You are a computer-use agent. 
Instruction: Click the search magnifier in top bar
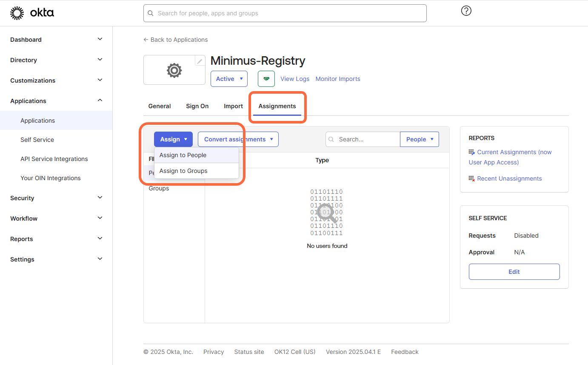150,13
